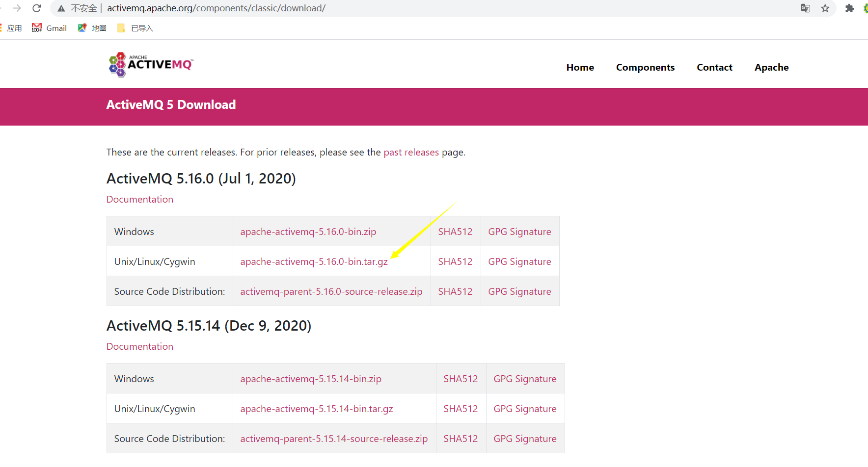Open Documentation link under ActiveMQ 5.16.0
This screenshot has height=467, width=868.
[140, 199]
